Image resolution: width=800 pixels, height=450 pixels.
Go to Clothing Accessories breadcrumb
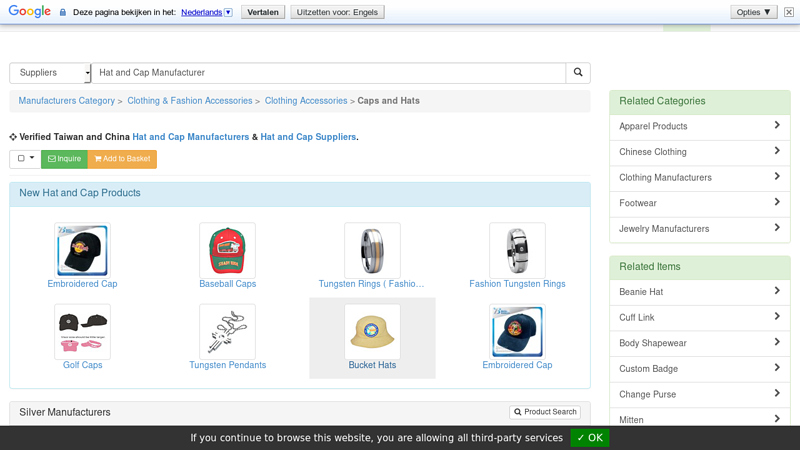coord(306,101)
